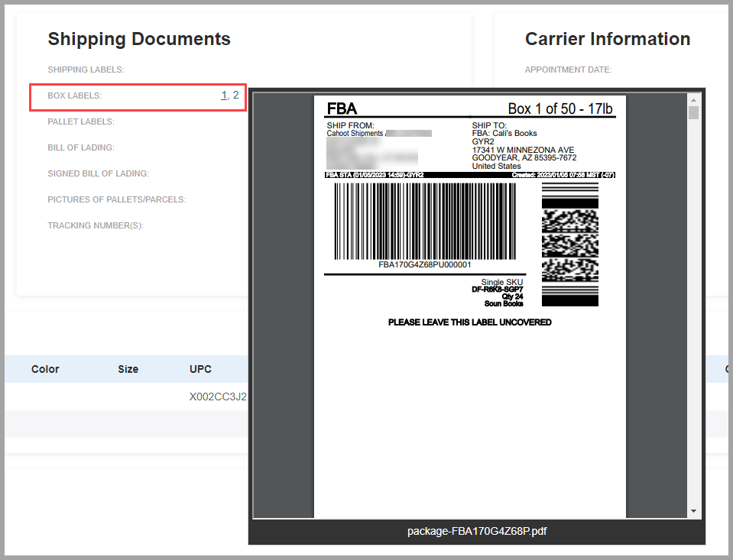Click the PDF preview scroll-up arrow
This screenshot has height=560, width=733.
pyautogui.click(x=694, y=100)
